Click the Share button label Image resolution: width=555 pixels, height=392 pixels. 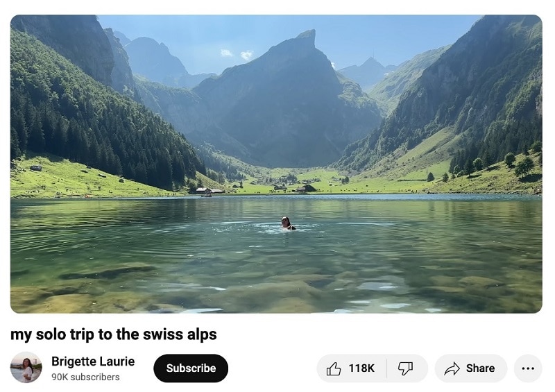(480, 368)
